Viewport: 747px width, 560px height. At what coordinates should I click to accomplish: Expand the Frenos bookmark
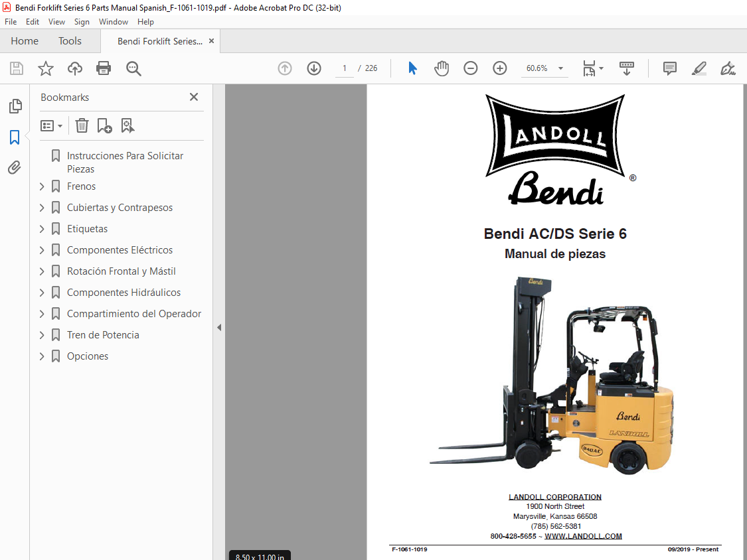[x=42, y=186]
